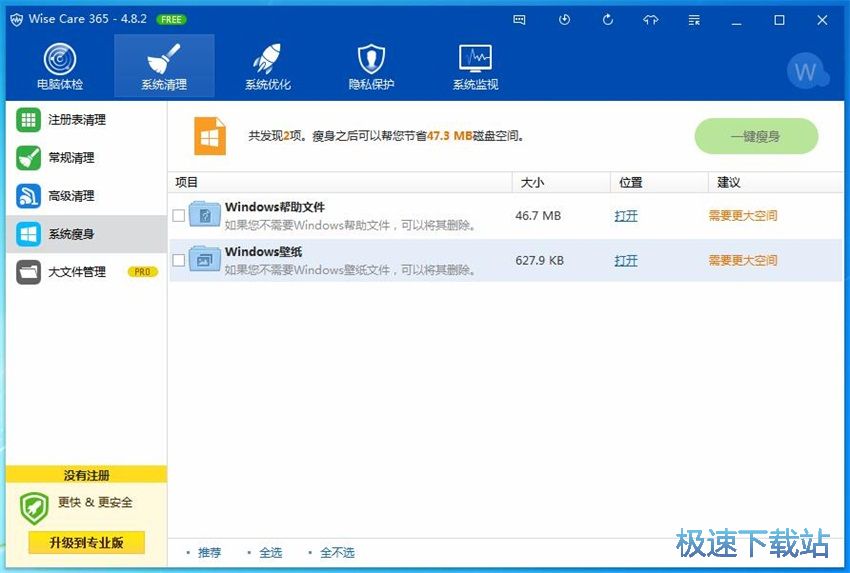Close the Wise Care 365 window

click(822, 20)
